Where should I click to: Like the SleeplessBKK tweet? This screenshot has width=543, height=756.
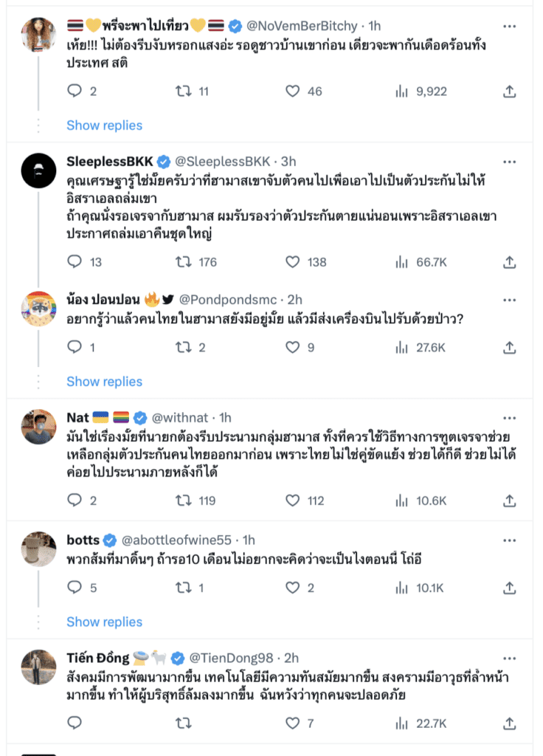pyautogui.click(x=292, y=261)
